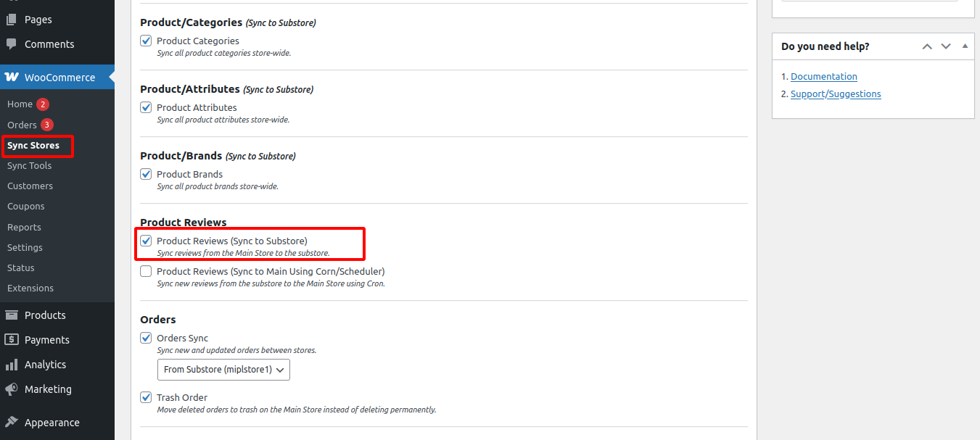
Task: Open the Support/Suggestions link
Action: tap(836, 94)
